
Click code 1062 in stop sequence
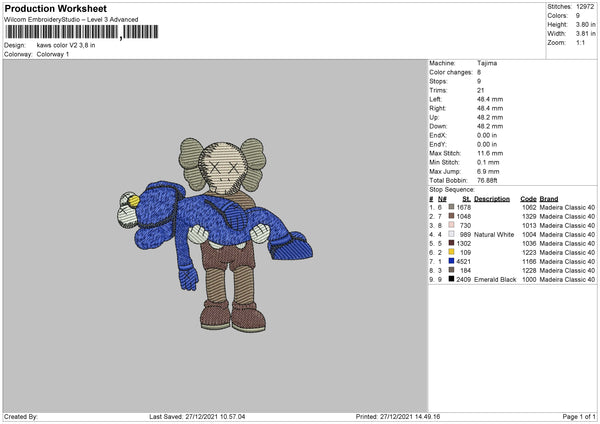click(x=529, y=207)
